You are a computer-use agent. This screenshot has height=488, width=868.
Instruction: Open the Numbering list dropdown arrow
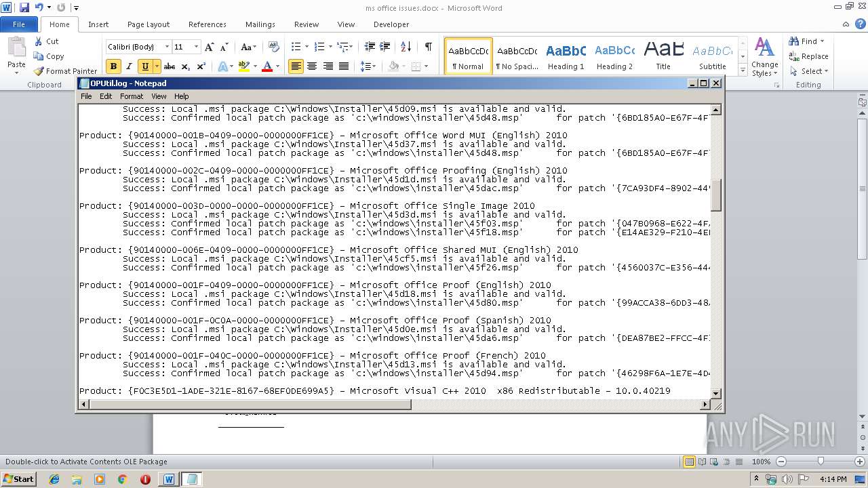(330, 47)
